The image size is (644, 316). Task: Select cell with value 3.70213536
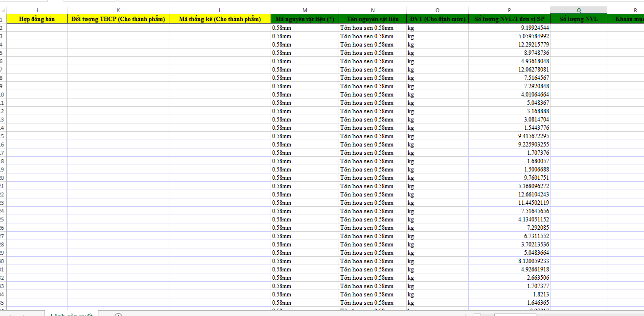click(509, 244)
